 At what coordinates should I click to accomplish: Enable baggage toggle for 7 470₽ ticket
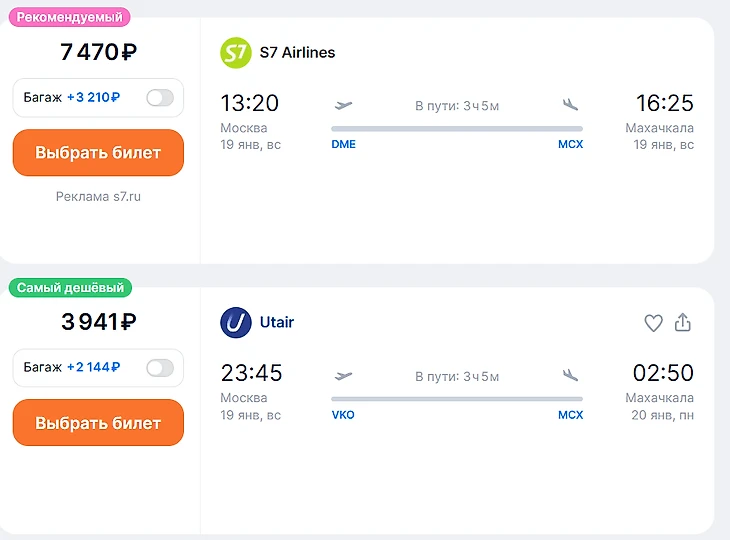[x=160, y=98]
